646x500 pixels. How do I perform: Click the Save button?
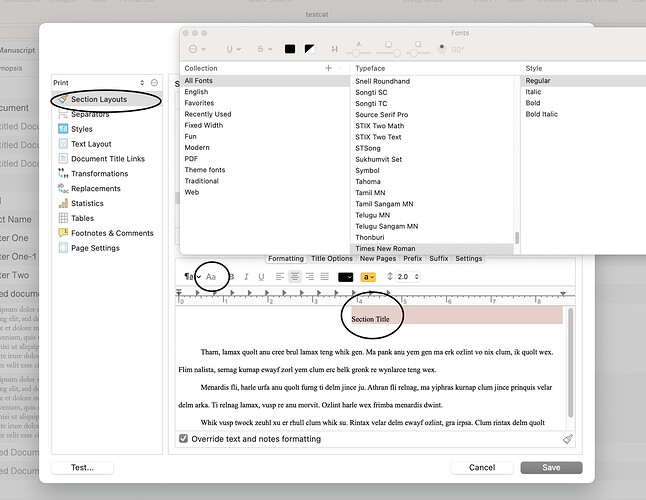click(x=551, y=467)
